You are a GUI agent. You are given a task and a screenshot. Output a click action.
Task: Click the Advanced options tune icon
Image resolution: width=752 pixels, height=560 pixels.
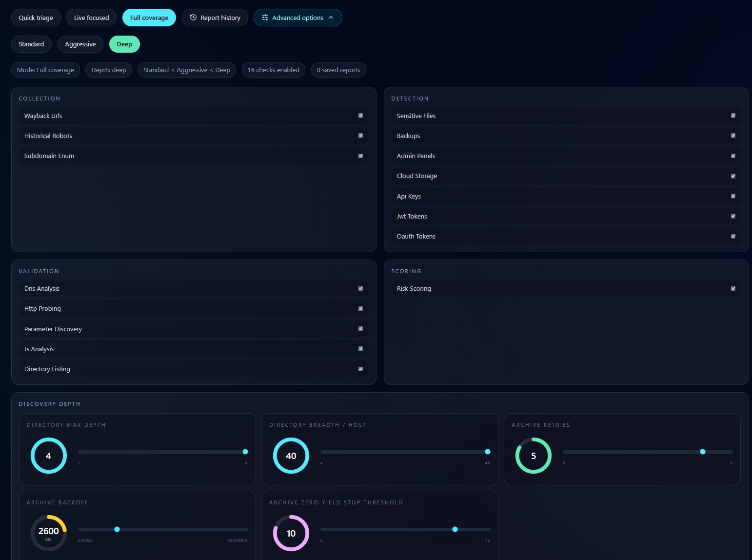click(264, 18)
